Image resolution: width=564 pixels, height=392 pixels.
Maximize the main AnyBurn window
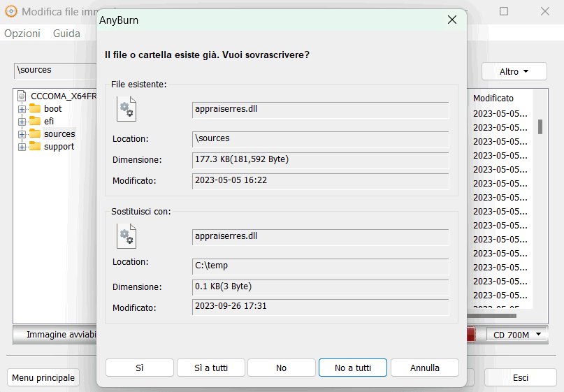pyautogui.click(x=504, y=11)
